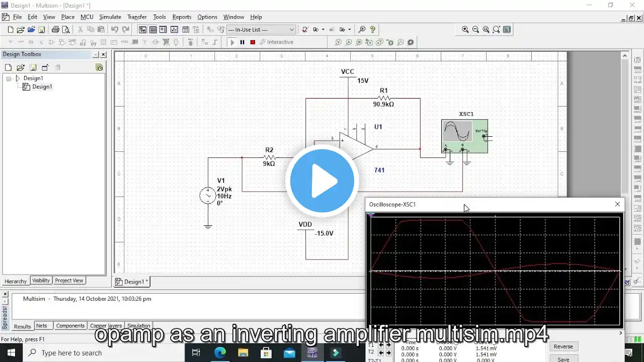The height and width of the screenshot is (362, 644).
Task: Switch to the Project View tab
Action: [69, 281]
